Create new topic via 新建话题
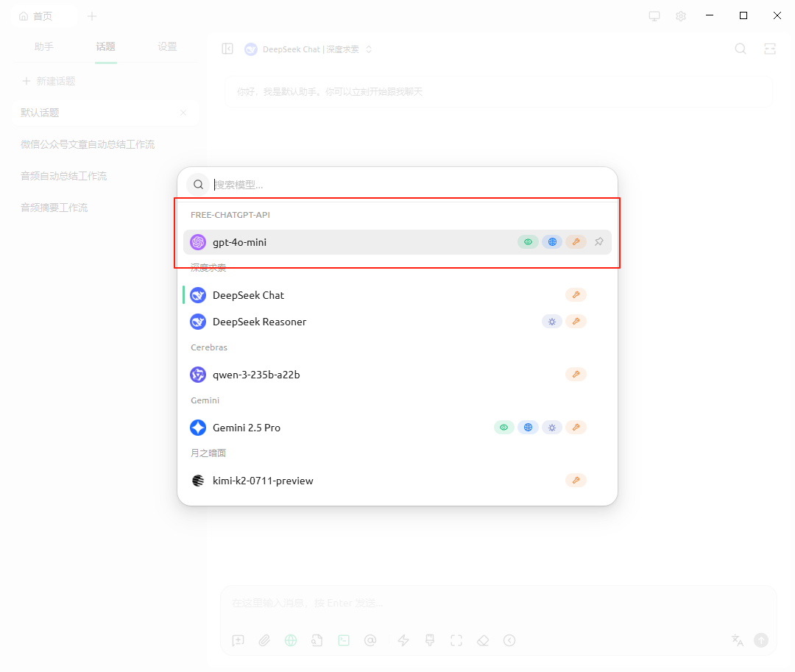 pyautogui.click(x=49, y=81)
